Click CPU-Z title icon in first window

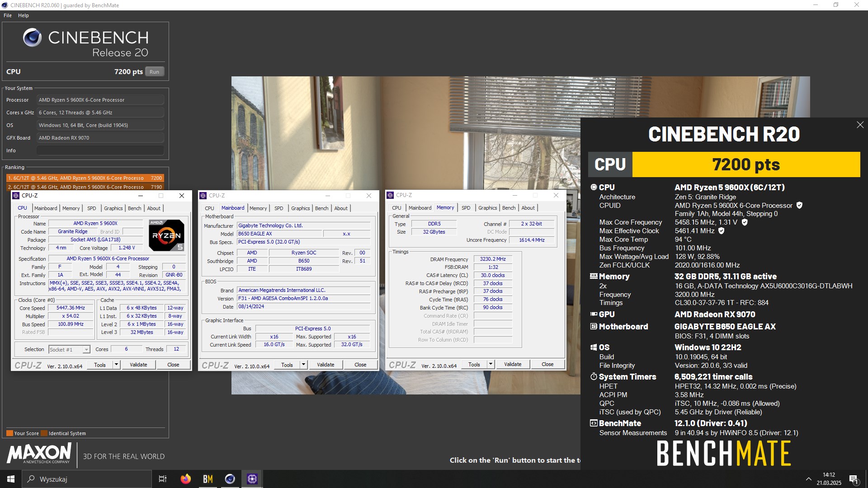click(16, 196)
